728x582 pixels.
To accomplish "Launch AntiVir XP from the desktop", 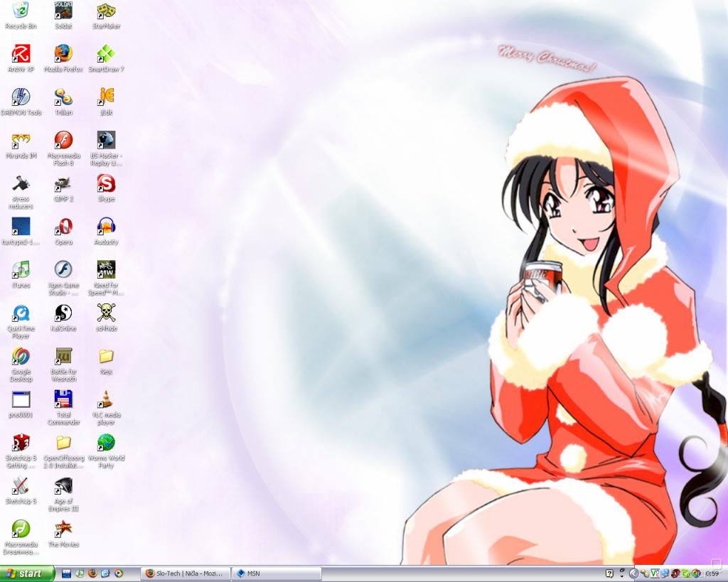I will tap(21, 58).
